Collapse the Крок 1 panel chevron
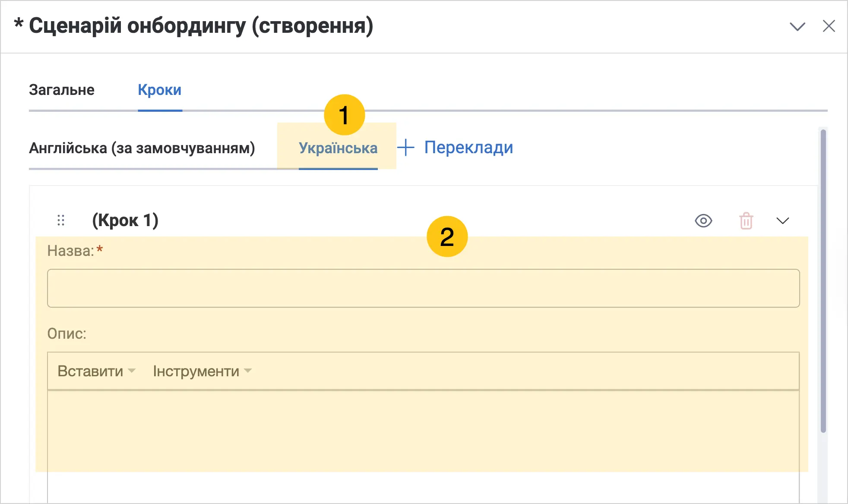 coord(782,221)
